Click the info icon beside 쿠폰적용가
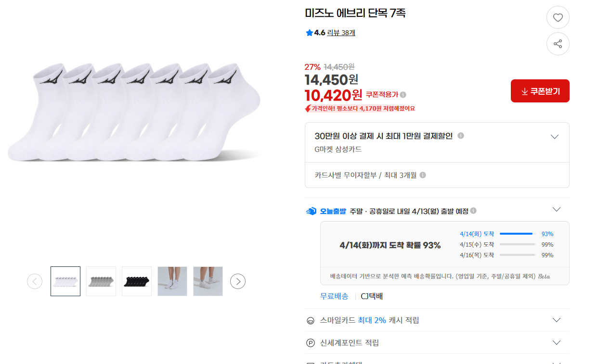Image resolution: width=598 pixels, height=364 pixels. tap(403, 94)
